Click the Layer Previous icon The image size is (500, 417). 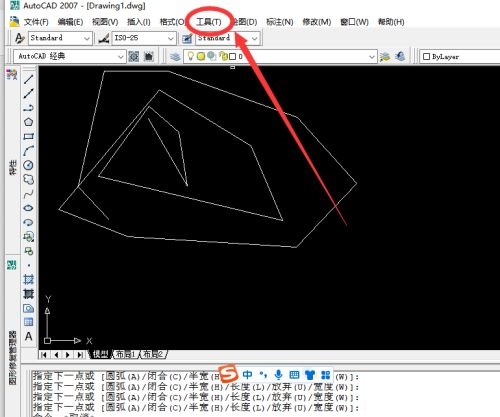(400, 56)
